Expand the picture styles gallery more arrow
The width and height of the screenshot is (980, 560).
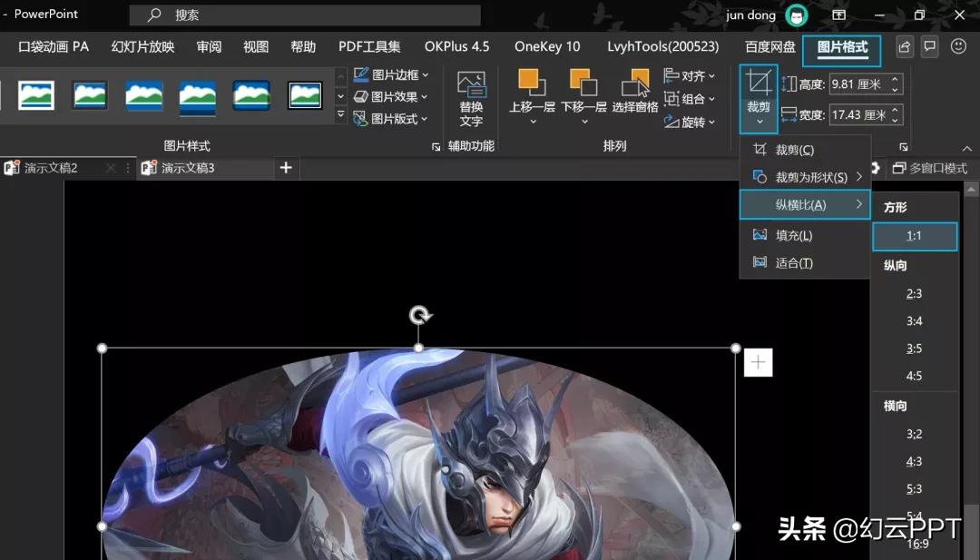340,115
